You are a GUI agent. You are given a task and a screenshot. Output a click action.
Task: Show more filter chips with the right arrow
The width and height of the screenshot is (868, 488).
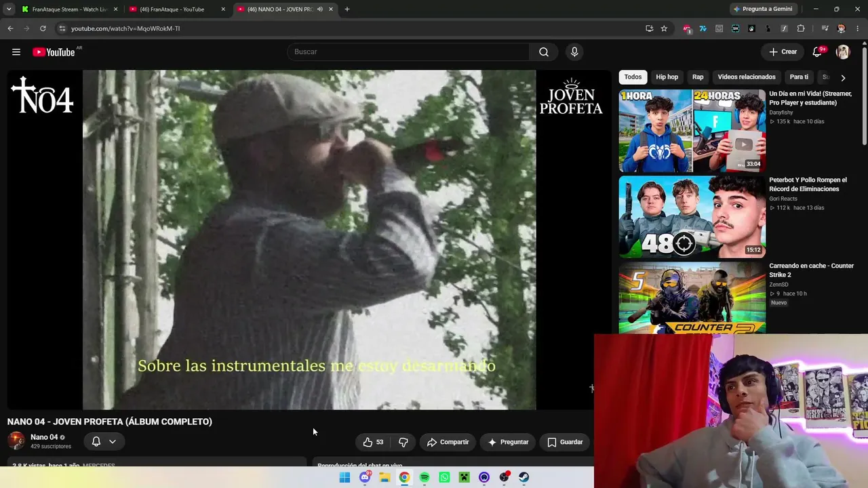point(843,77)
